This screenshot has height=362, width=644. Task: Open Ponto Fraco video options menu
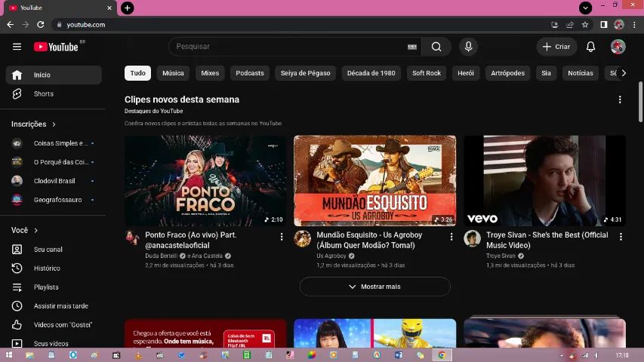[282, 237]
